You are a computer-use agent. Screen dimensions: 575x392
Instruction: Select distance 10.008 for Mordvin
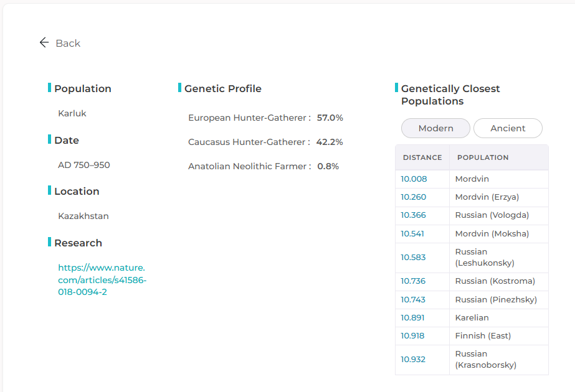point(414,179)
